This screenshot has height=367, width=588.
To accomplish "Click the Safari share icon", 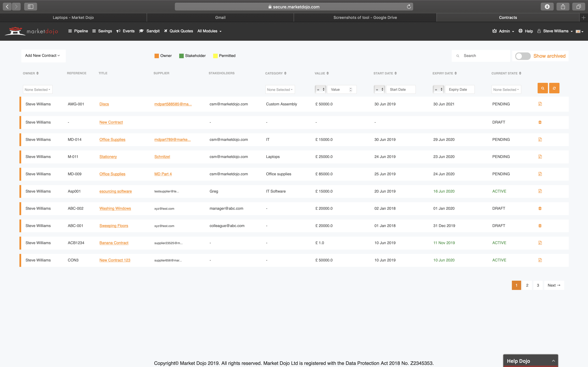I will tap(563, 7).
